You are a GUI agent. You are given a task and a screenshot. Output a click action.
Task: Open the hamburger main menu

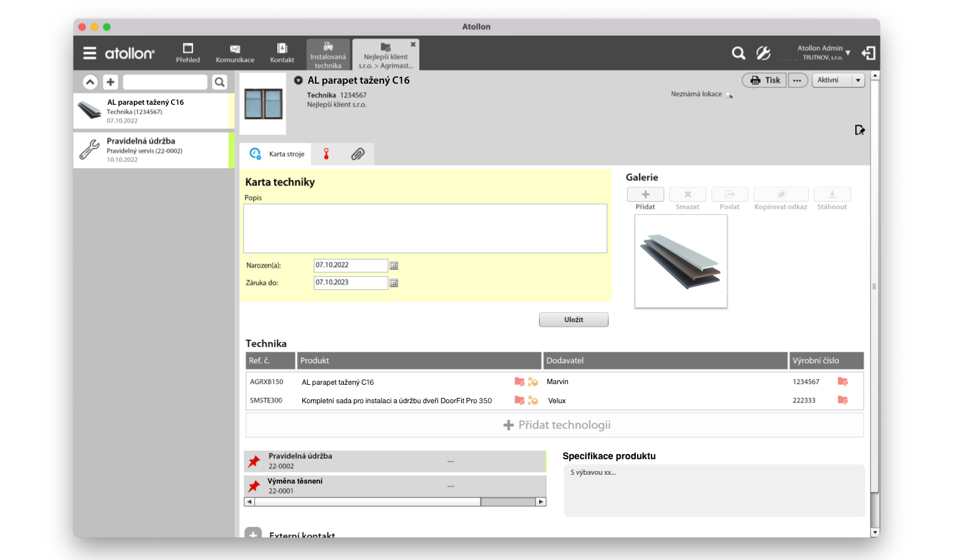click(90, 53)
